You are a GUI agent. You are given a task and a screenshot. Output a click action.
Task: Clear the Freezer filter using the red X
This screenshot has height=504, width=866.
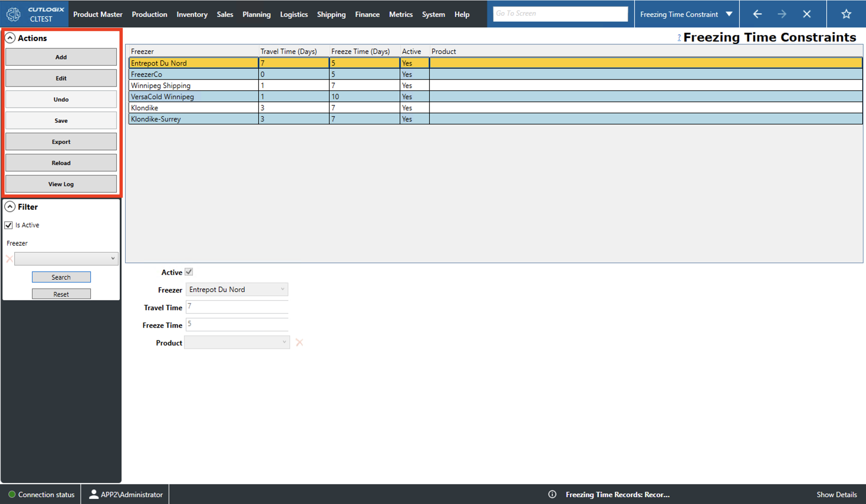(9, 258)
